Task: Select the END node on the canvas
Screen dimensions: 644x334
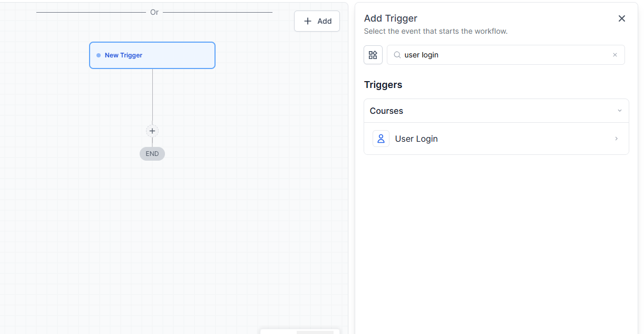Action: click(x=152, y=154)
